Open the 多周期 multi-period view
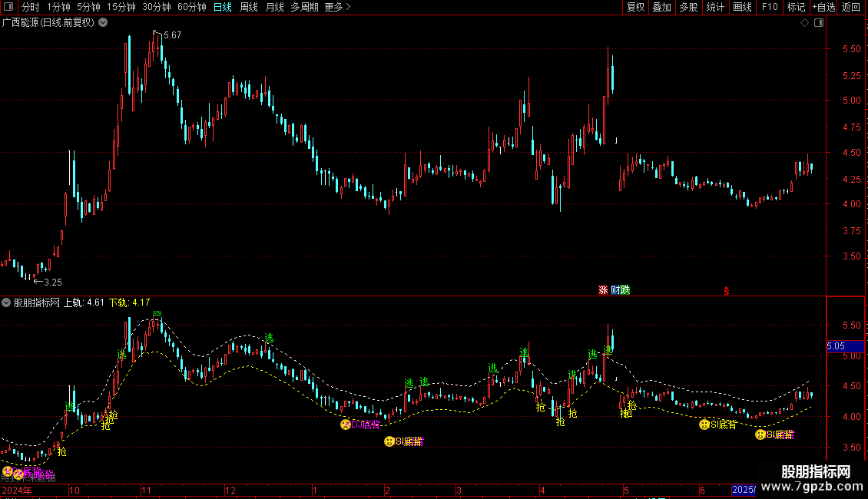The image size is (868, 499). (304, 7)
